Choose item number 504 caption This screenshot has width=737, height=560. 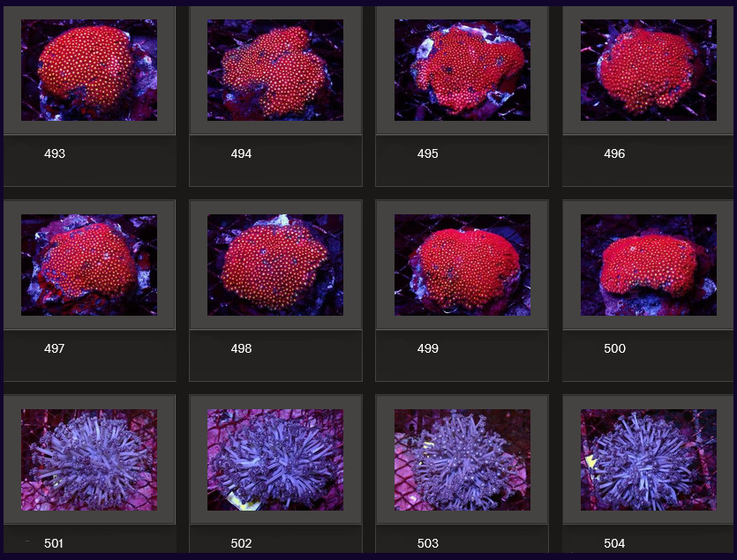[614, 543]
